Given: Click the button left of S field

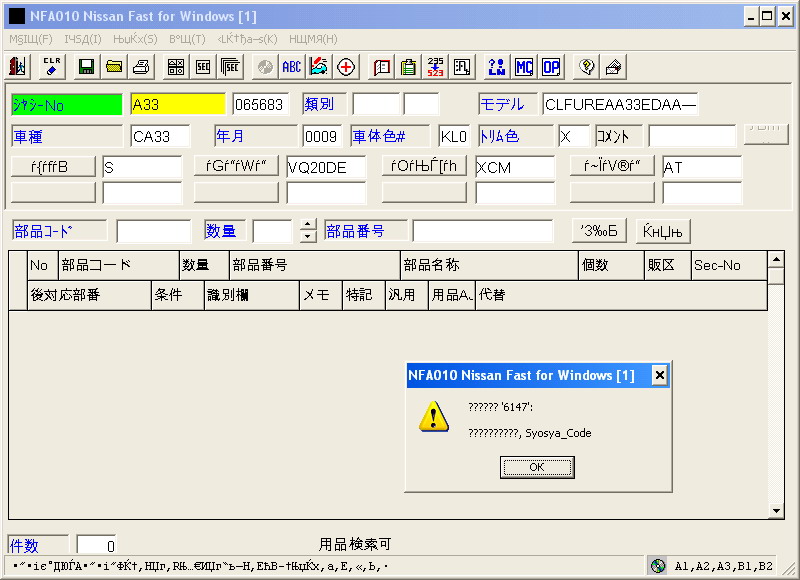Looking at the screenshot, I should 53,166.
